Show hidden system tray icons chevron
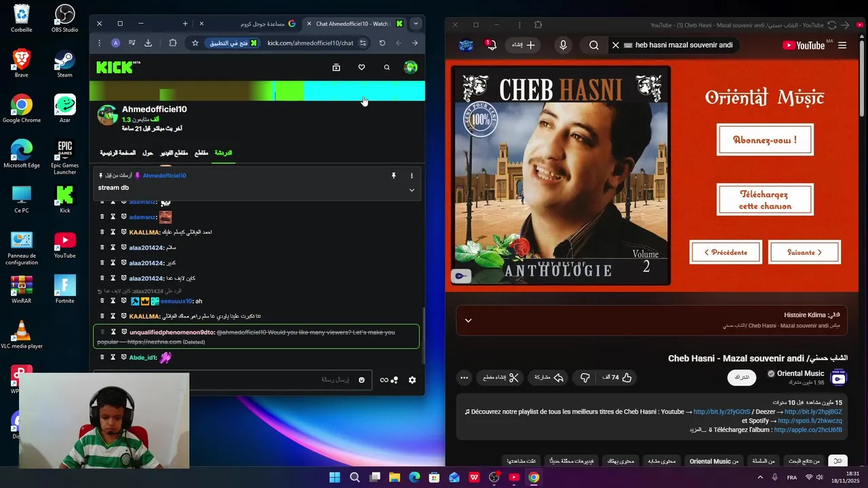The height and width of the screenshot is (488, 868). [x=759, y=477]
